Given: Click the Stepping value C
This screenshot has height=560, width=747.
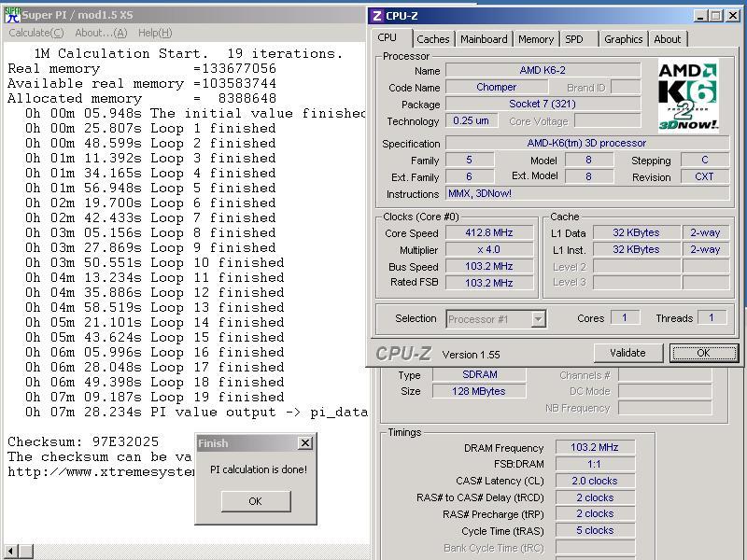Looking at the screenshot, I should point(705,160).
